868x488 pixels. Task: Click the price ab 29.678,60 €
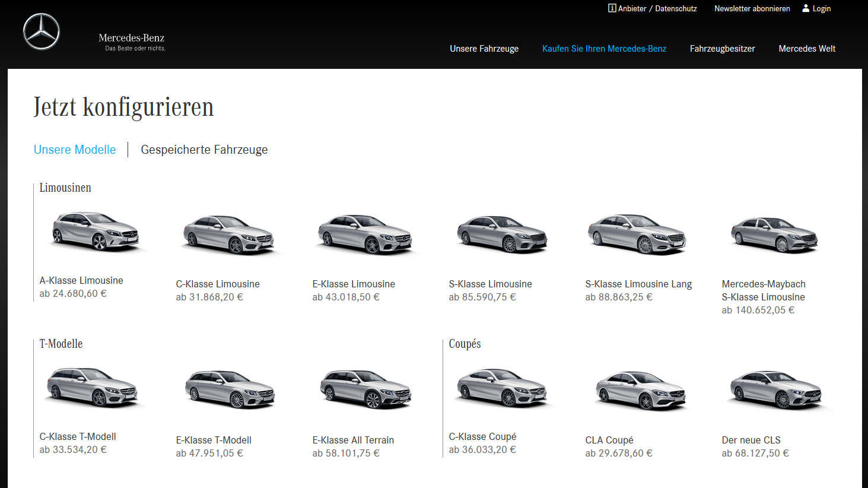(x=619, y=453)
